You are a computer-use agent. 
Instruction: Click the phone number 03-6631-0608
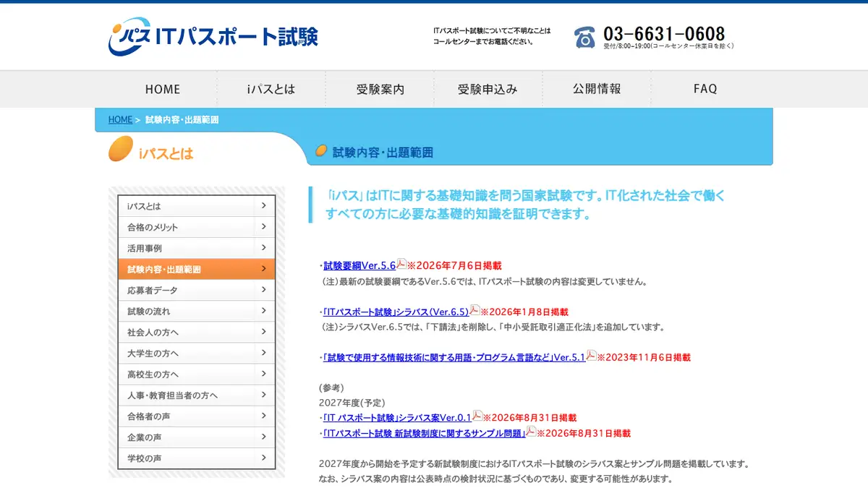coord(664,33)
